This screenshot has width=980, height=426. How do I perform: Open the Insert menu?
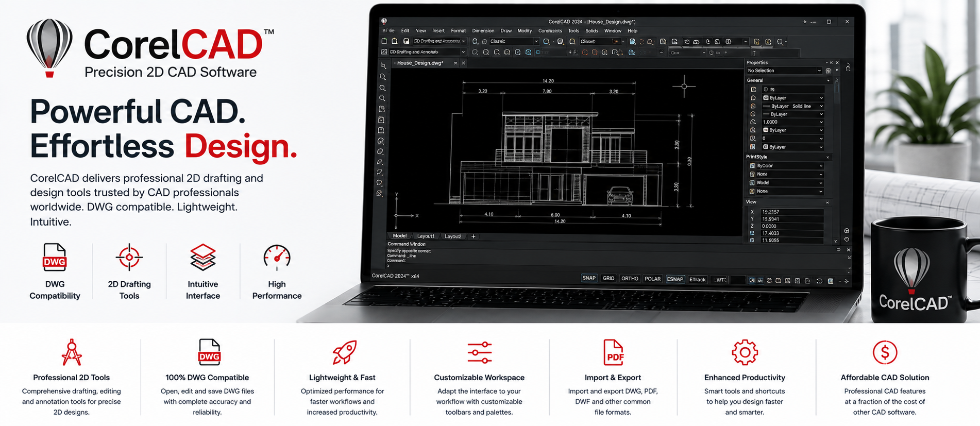438,31
